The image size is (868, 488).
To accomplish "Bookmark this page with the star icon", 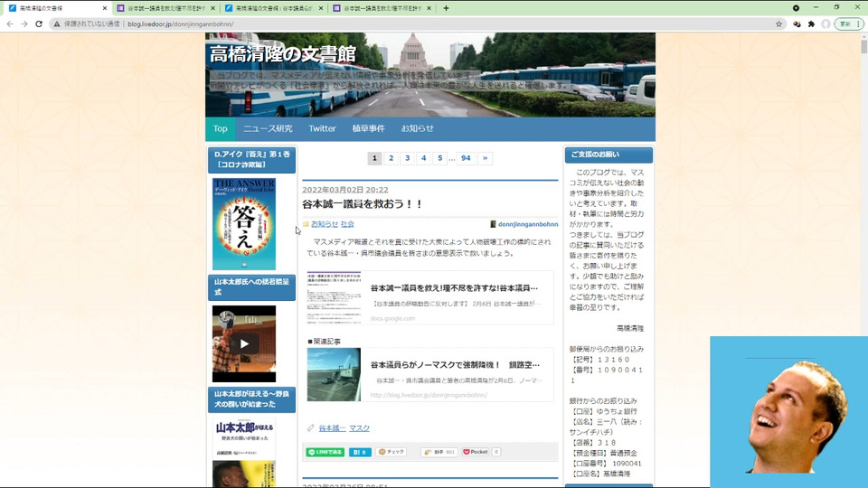I will point(778,23).
